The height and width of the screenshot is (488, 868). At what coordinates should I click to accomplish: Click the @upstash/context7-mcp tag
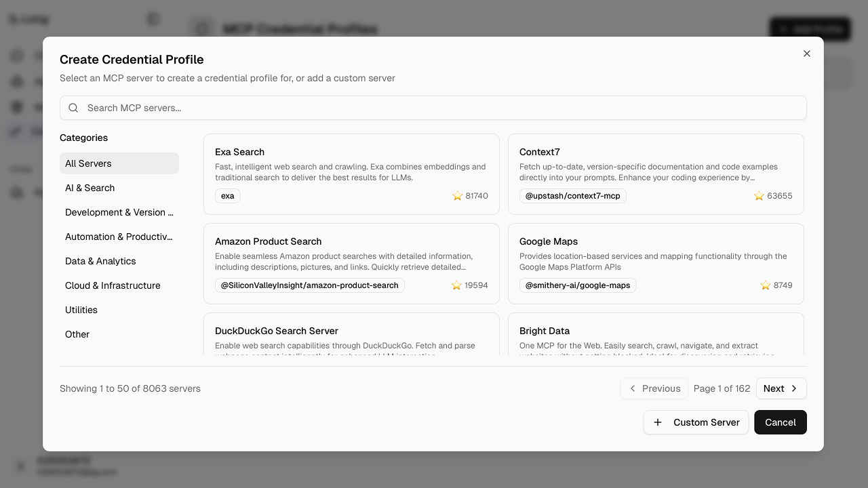click(573, 196)
